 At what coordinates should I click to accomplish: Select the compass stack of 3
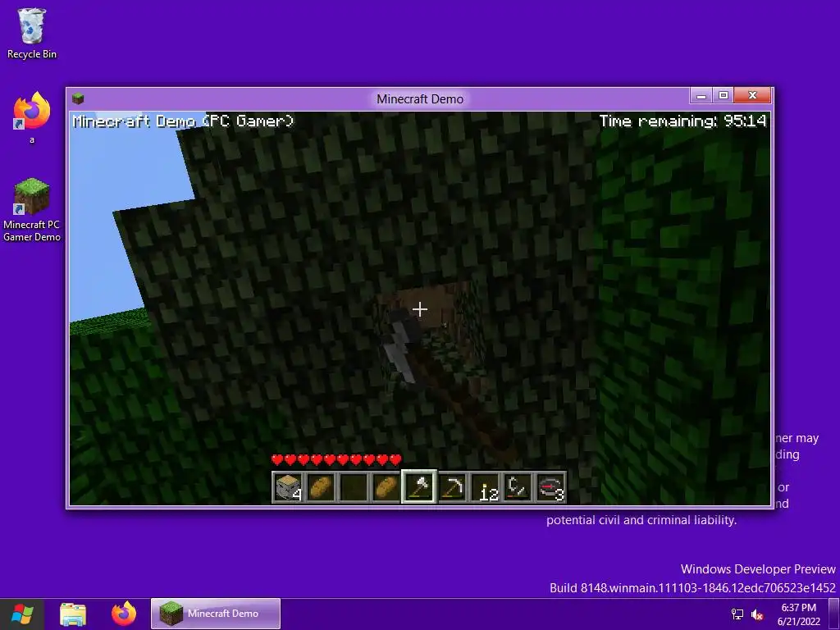[x=550, y=487]
